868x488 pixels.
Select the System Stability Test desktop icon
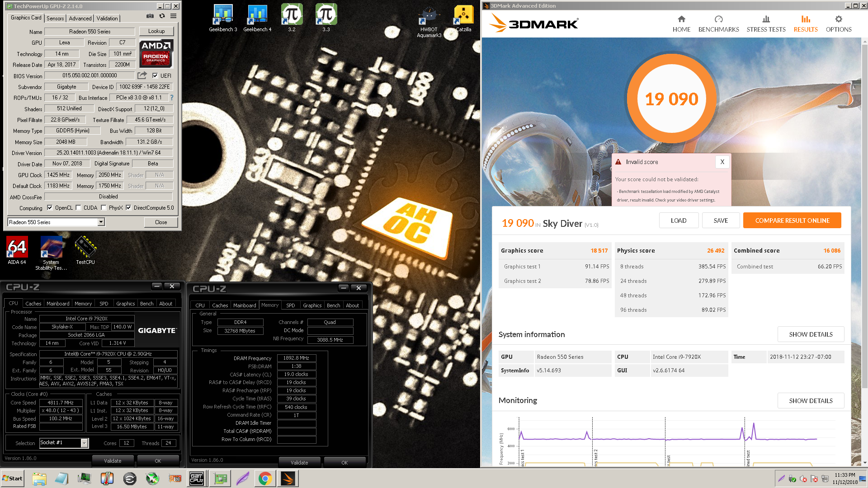pyautogui.click(x=51, y=253)
